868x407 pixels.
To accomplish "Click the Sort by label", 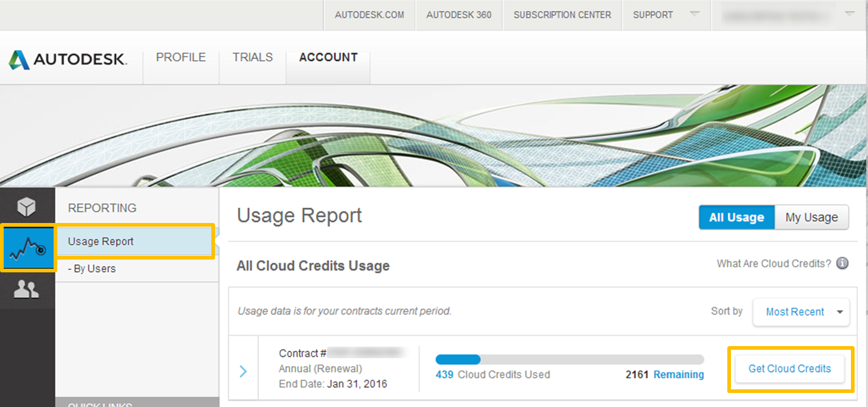I will (727, 311).
